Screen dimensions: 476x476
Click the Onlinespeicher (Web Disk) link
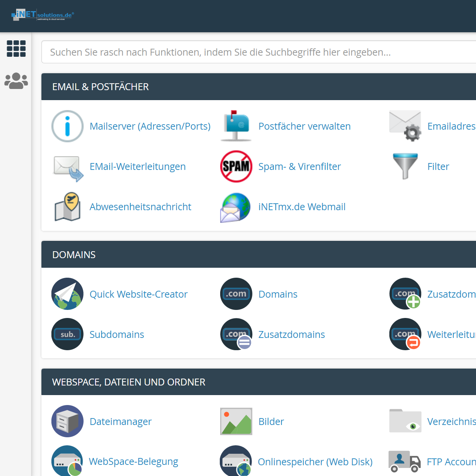tap(315, 462)
